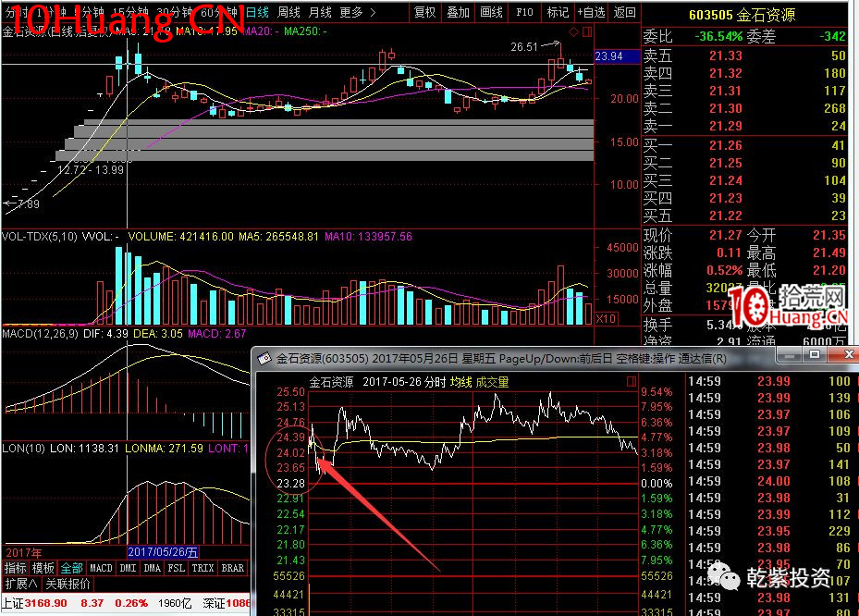Open the 关联报价 related quotes tab
The height and width of the screenshot is (616, 859).
click(67, 585)
